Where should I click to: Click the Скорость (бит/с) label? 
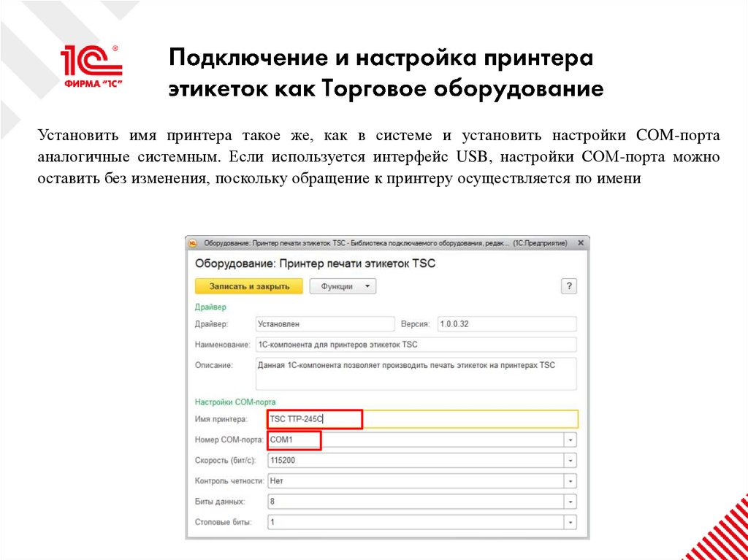(226, 461)
